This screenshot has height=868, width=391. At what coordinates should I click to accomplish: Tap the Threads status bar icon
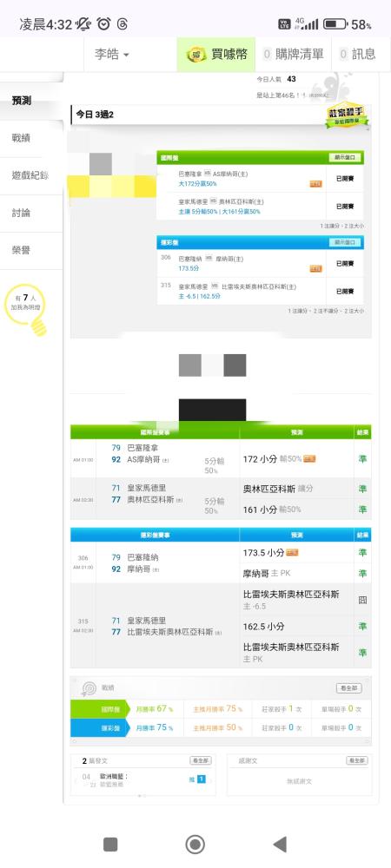coord(123,23)
